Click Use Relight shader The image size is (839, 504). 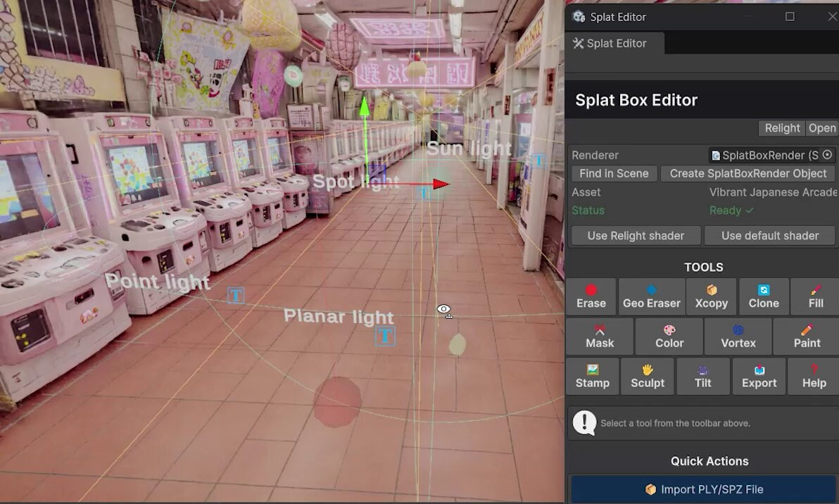pos(636,235)
